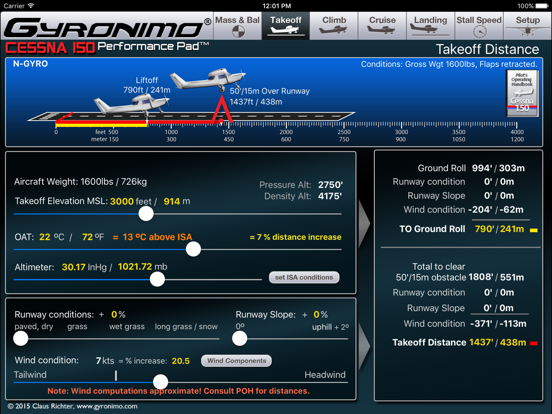Click the Density Alt 4175' value
Viewport: 552px width, 414px height.
click(x=330, y=196)
